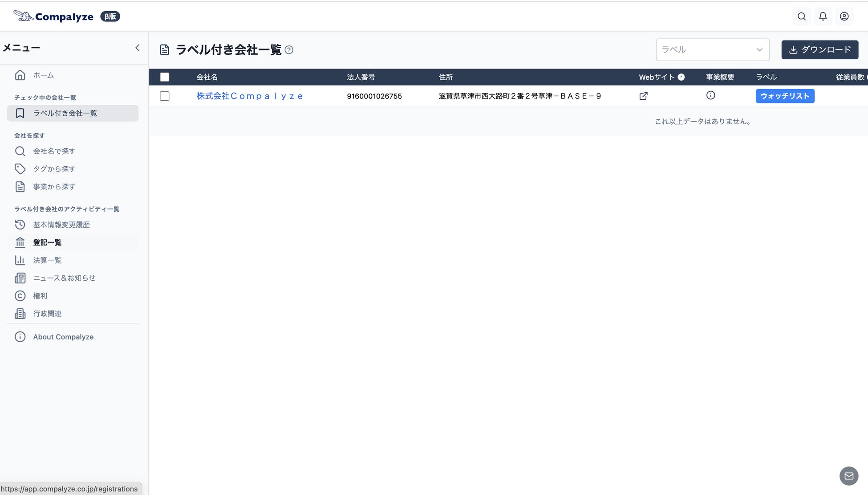Click the Webサイト column help icon
The image size is (868, 495).
tap(681, 77)
